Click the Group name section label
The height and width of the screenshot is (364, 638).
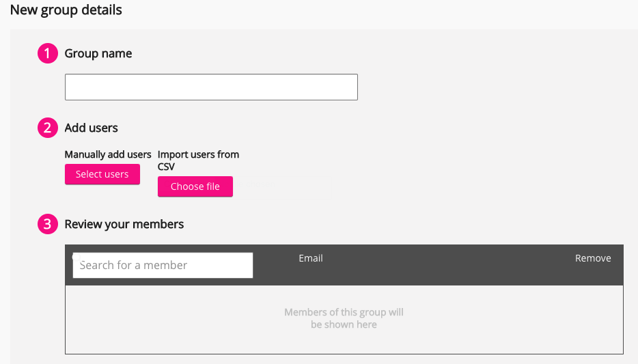[x=98, y=53]
